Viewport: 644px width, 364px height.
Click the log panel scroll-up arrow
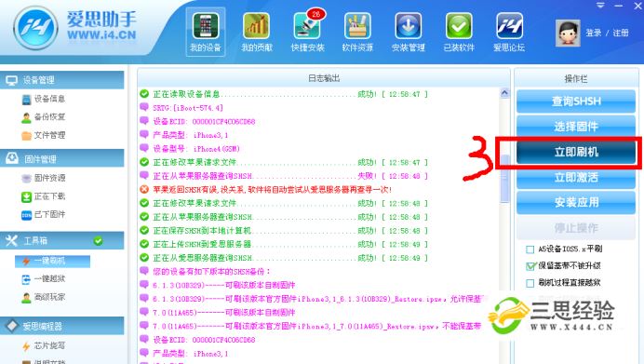point(504,93)
